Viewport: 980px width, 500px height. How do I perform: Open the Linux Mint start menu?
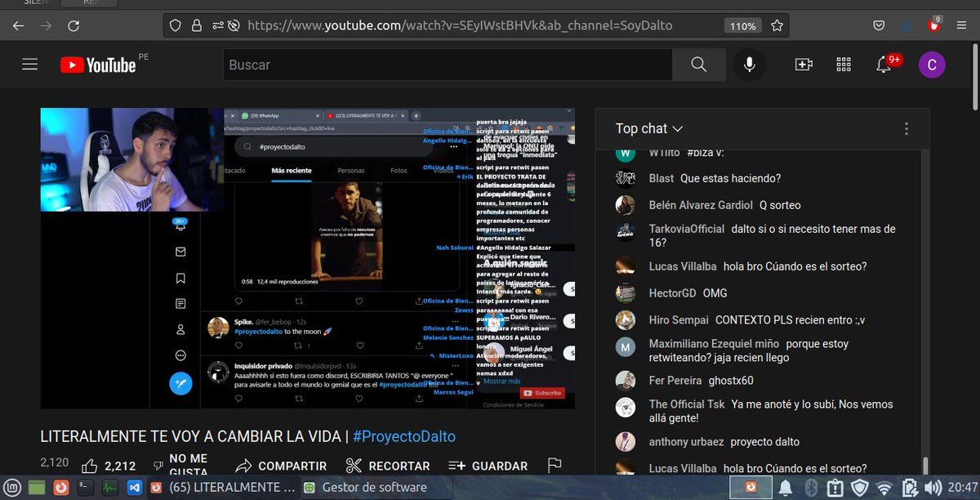(14, 487)
